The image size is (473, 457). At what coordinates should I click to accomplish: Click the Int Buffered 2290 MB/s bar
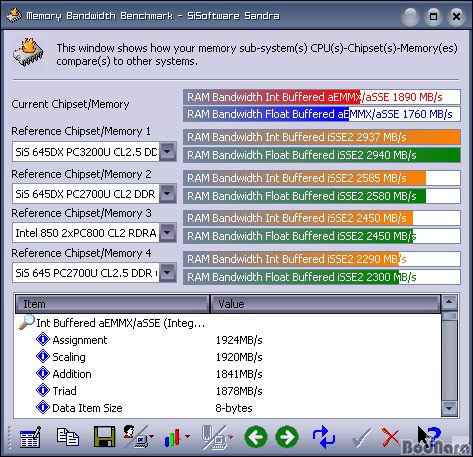pos(322,259)
